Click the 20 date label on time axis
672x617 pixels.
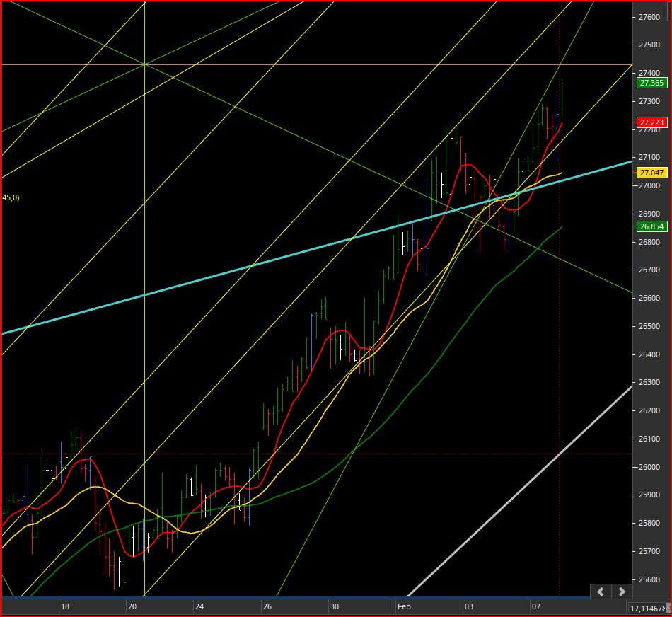coord(132,606)
